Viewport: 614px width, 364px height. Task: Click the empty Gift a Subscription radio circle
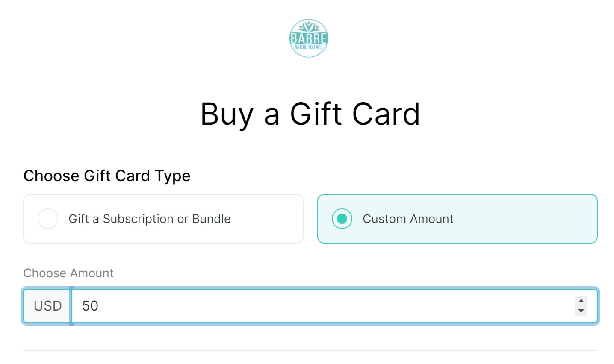(x=48, y=219)
